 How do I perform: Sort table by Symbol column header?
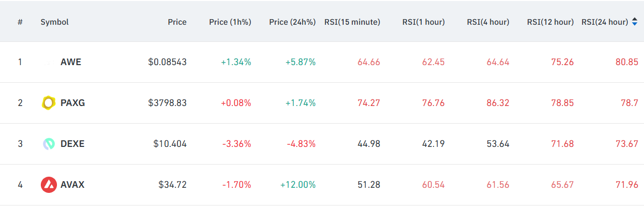coord(54,22)
